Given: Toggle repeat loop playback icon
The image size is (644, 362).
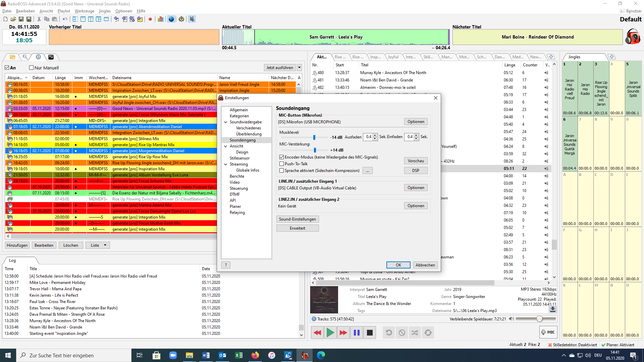Looking at the screenshot, I should (x=428, y=333).
